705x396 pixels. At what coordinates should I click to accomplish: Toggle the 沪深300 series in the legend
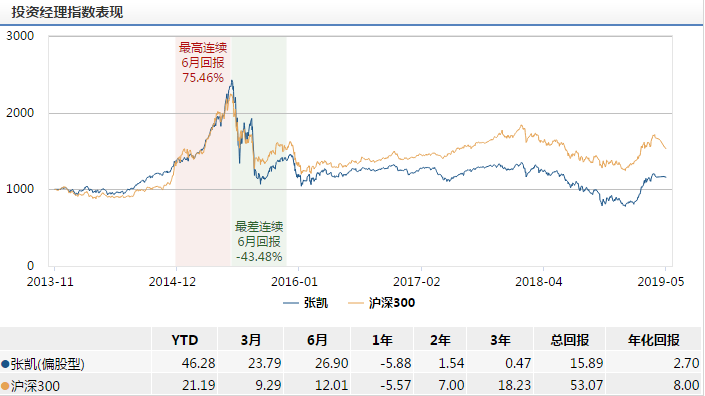pyautogui.click(x=382, y=303)
